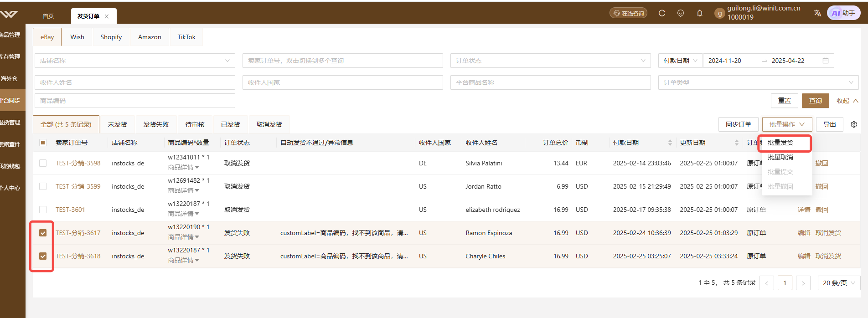The image size is (868, 318).
Task: Open the 订单状态 order status dropdown
Action: tap(551, 61)
